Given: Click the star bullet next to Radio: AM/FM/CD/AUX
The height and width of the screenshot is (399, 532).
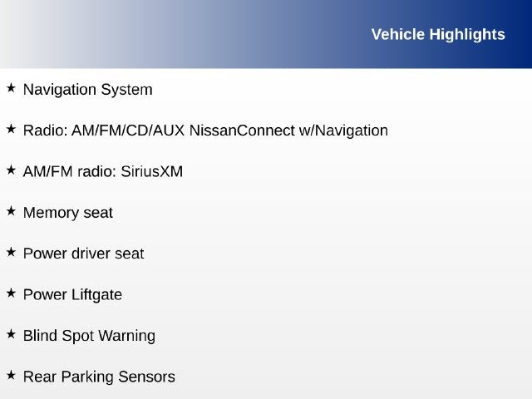Looking at the screenshot, I should point(11,129).
